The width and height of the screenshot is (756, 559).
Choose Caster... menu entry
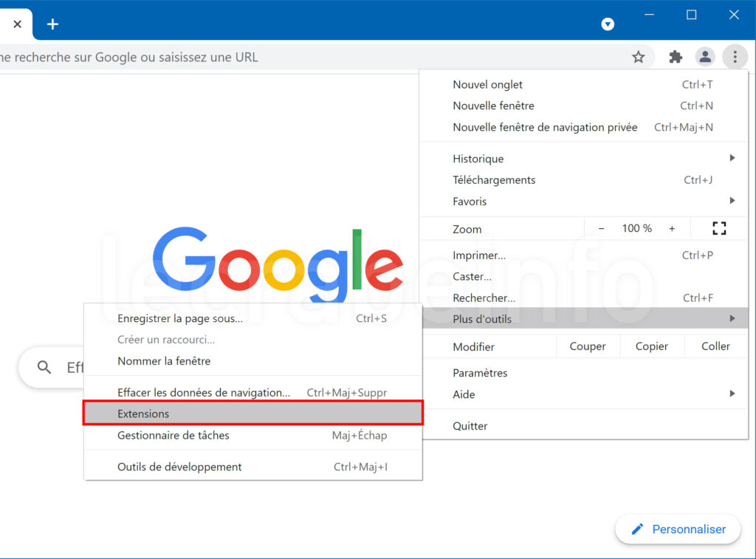point(584,276)
